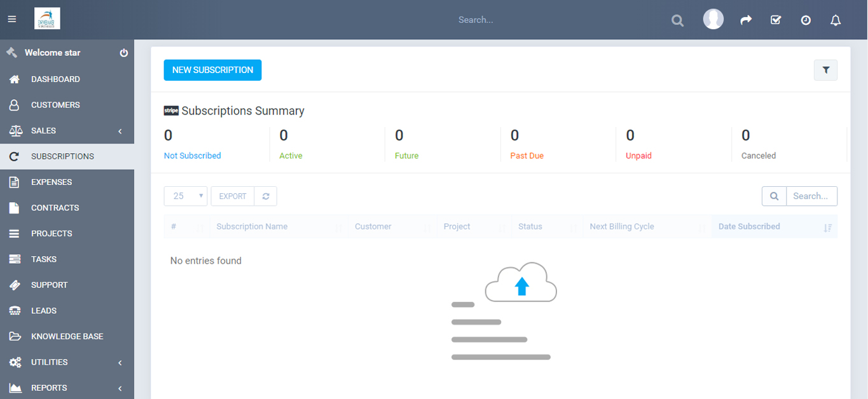
Task: Go to Customers in sidebar
Action: pyautogui.click(x=55, y=105)
